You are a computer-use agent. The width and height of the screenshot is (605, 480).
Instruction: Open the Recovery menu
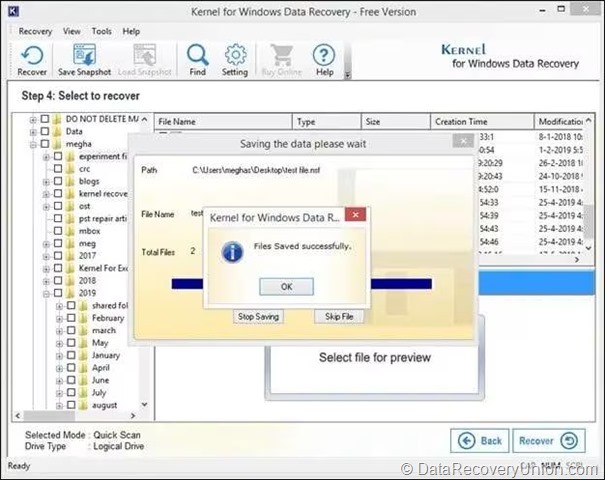(x=35, y=31)
